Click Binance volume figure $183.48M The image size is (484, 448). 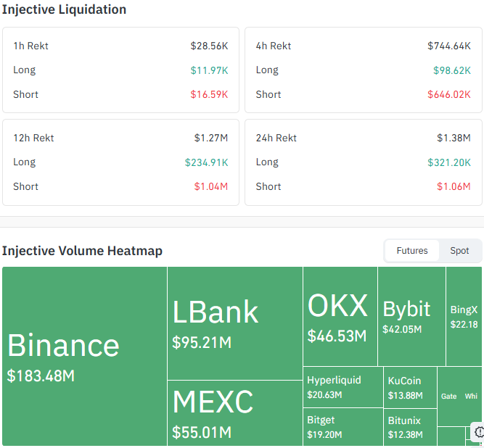pyautogui.click(x=41, y=376)
